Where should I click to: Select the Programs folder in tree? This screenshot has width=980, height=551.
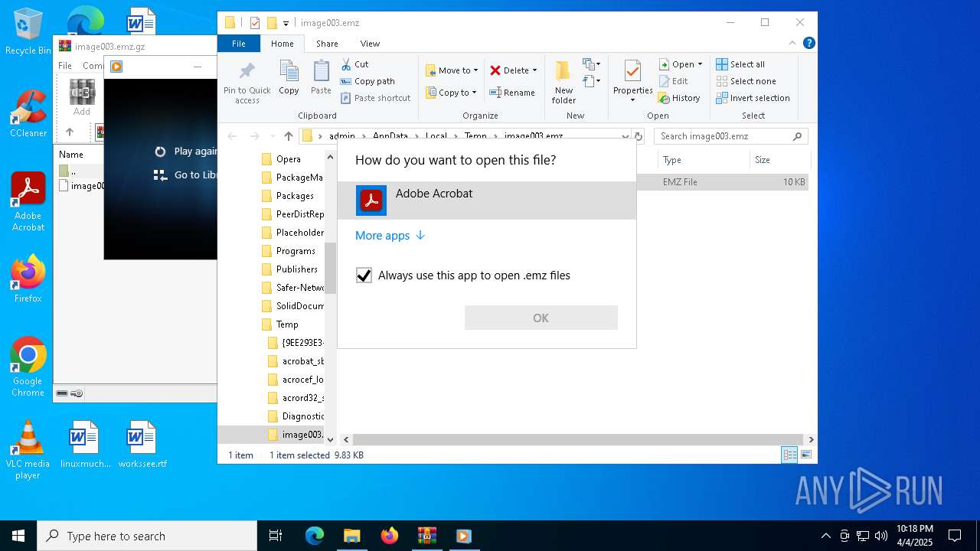click(296, 251)
